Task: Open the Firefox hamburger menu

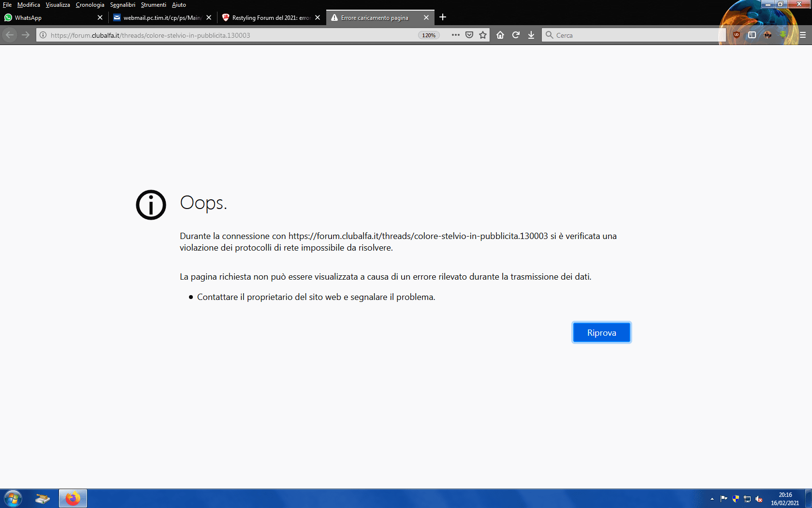Action: (x=803, y=35)
